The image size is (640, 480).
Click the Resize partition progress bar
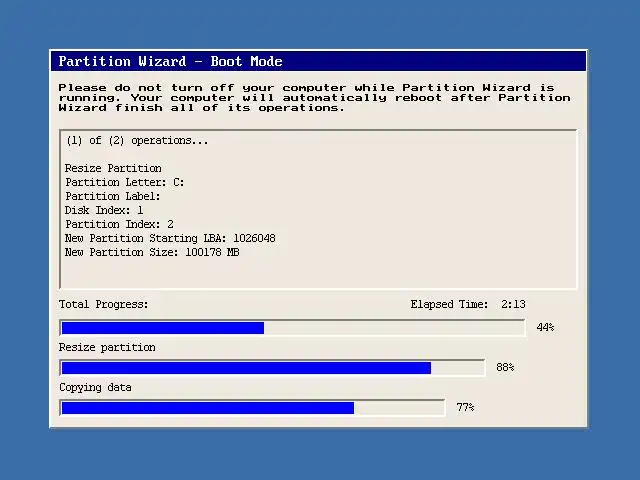coord(272,368)
